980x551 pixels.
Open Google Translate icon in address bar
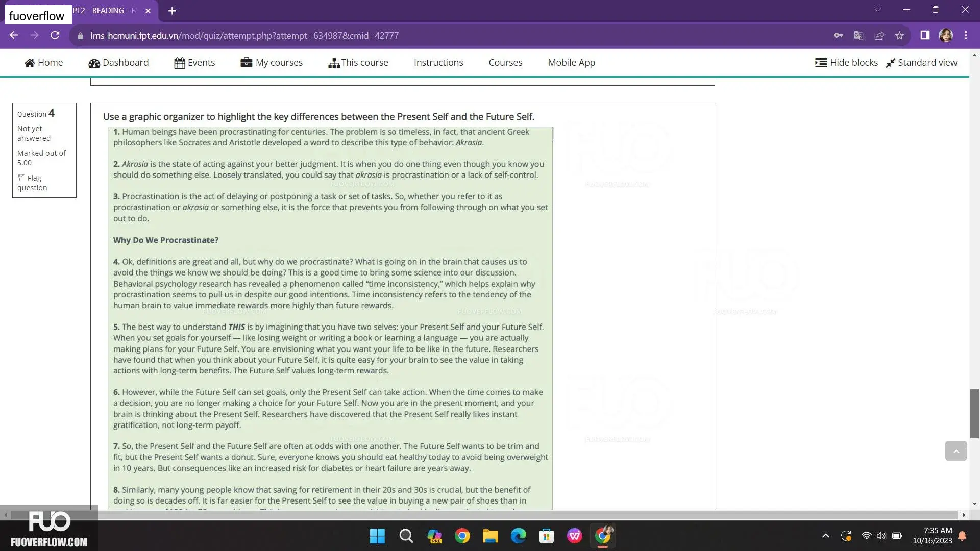click(x=859, y=35)
